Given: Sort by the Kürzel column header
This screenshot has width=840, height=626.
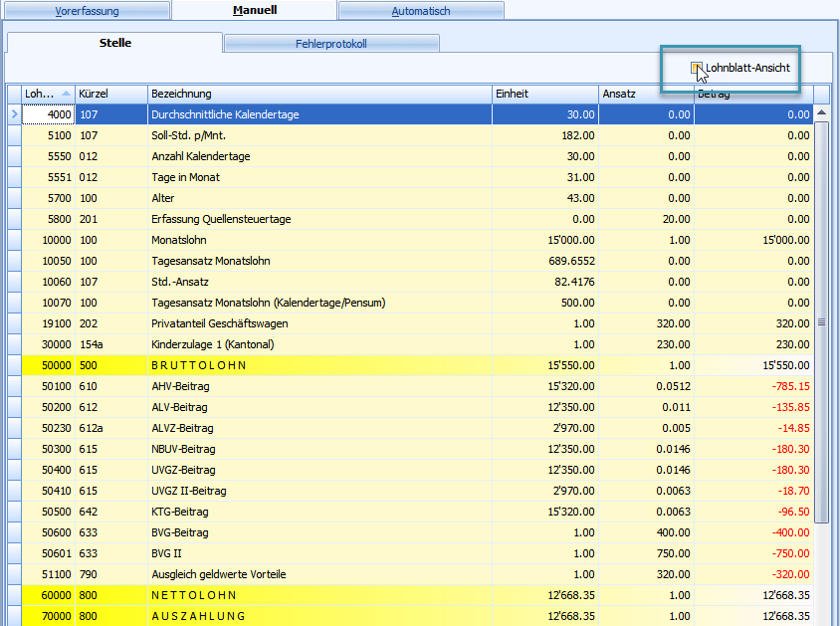Looking at the screenshot, I should pyautogui.click(x=110, y=94).
